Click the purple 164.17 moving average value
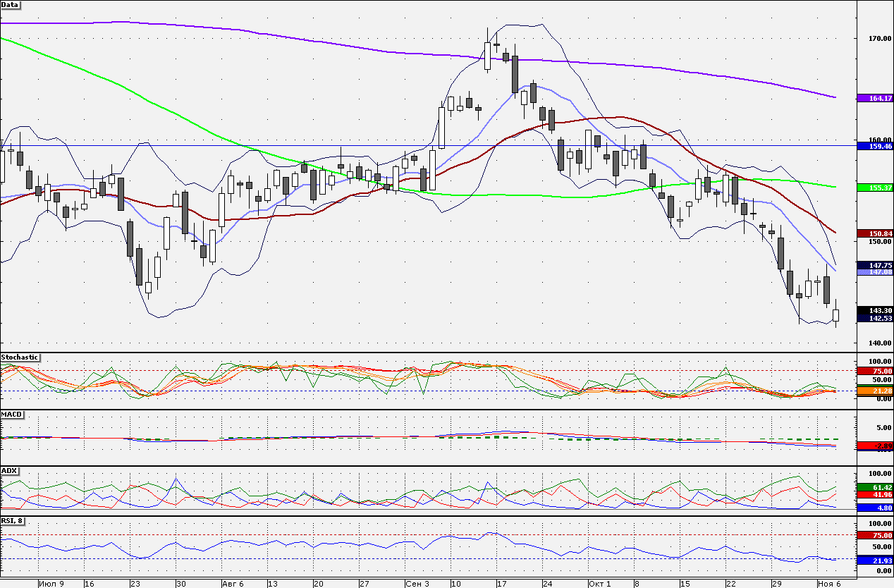 click(875, 98)
